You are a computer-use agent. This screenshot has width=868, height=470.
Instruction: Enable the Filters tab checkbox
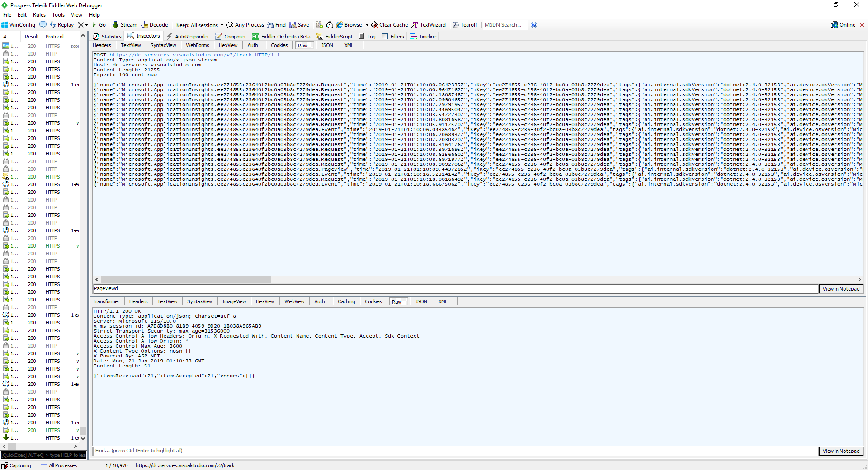click(x=385, y=37)
